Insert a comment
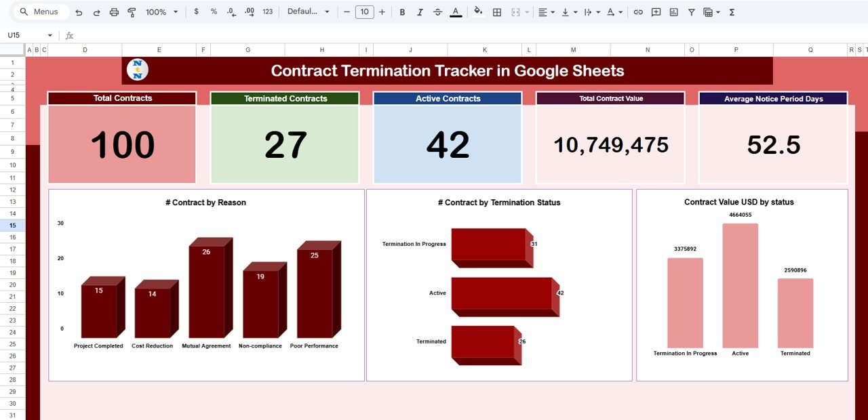The height and width of the screenshot is (420, 868). coord(655,12)
